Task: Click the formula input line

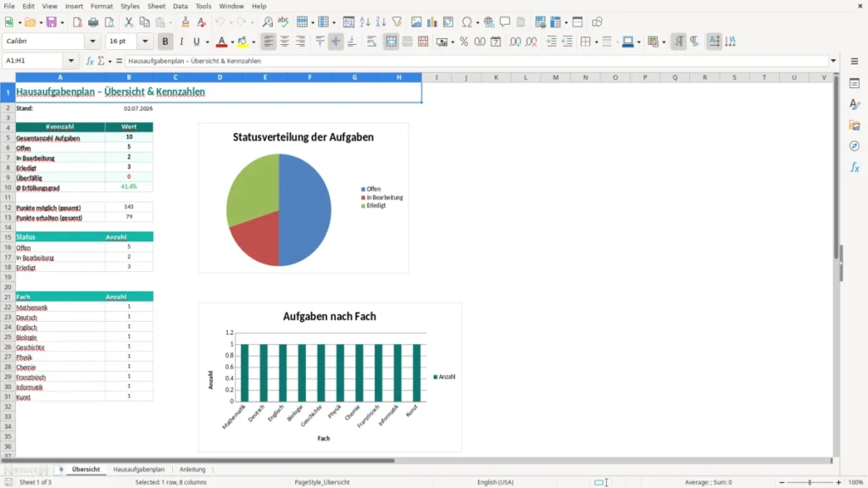Action: click(x=476, y=61)
